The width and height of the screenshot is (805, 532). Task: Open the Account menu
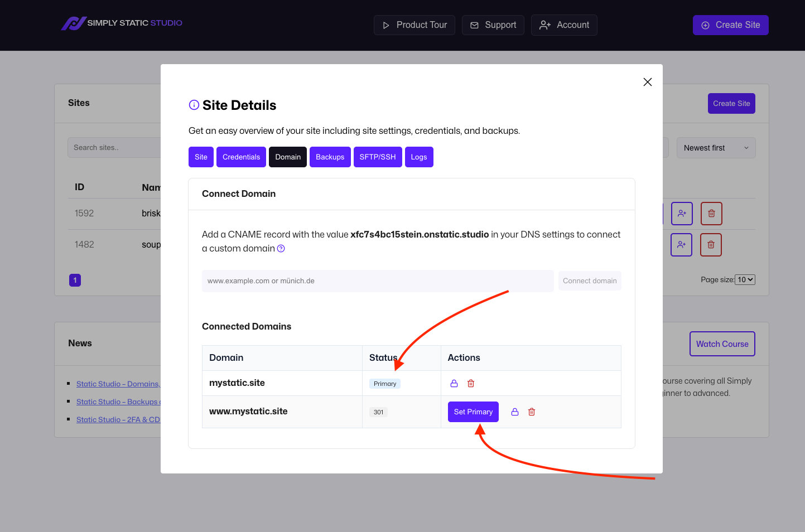[564, 25]
